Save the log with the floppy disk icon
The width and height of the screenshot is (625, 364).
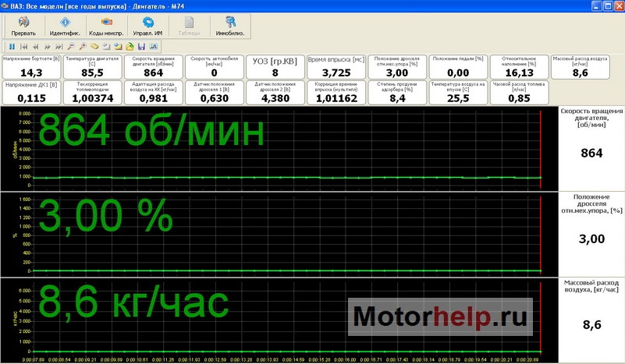click(141, 47)
